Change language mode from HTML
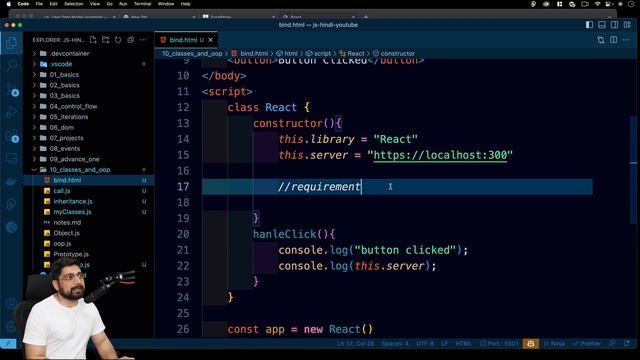This screenshot has width=640, height=360. pos(463,344)
